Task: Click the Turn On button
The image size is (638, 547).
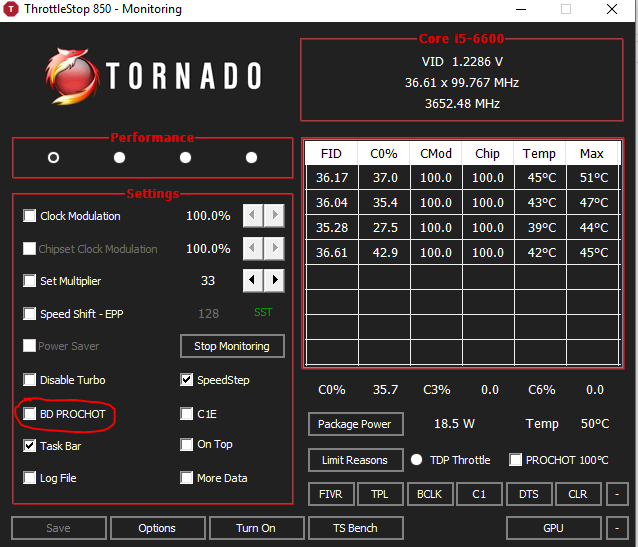Action: pos(256,528)
